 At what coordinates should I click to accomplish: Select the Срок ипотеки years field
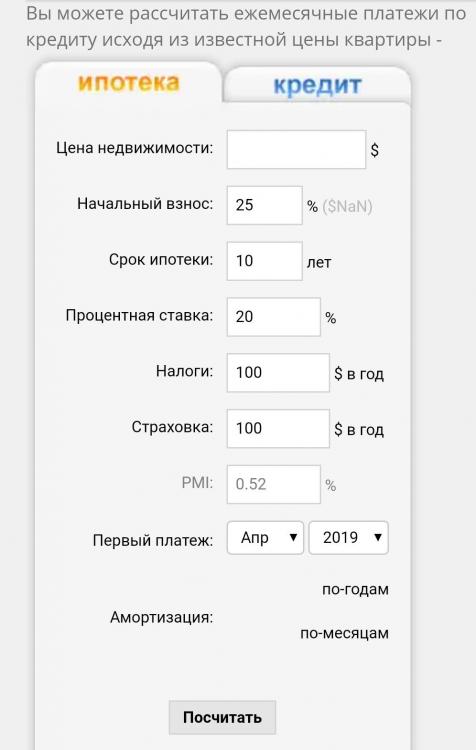click(265, 261)
